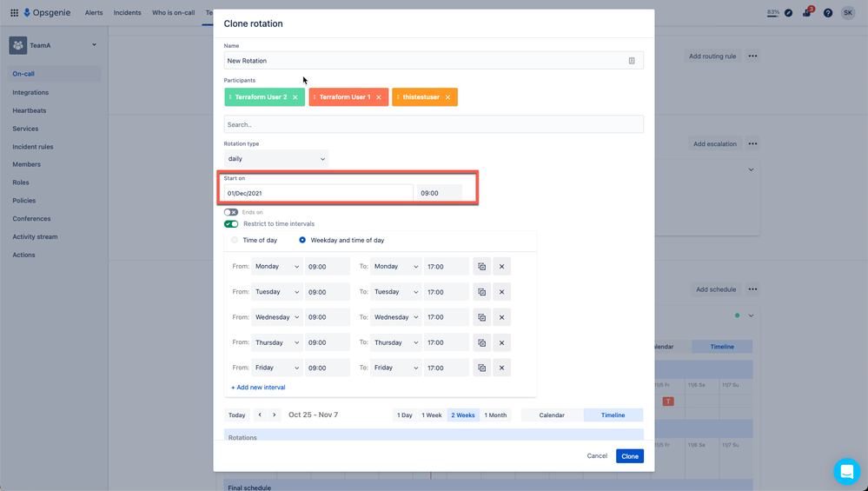
Task: Enable the Ends on toggle
Action: click(231, 212)
